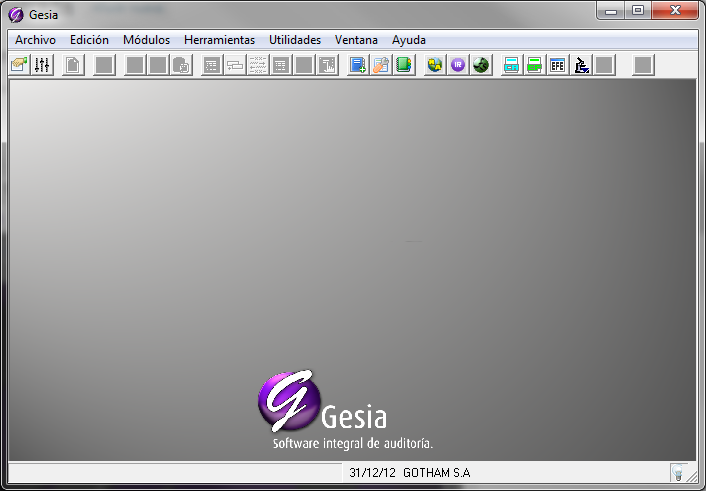Click the GOTHAM S.A status bar text
Screen dimensions: 706x491
(437, 473)
